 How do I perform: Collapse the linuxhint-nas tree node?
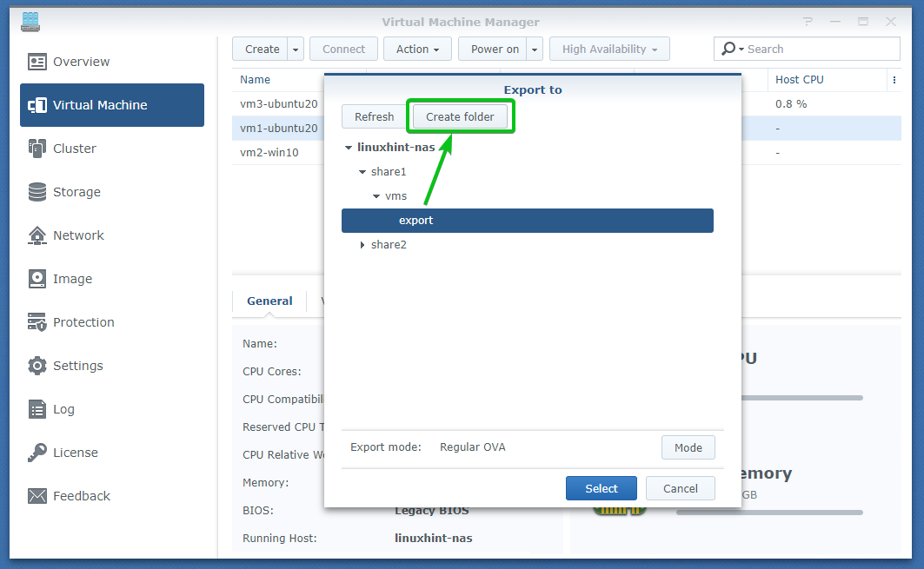tap(349, 148)
